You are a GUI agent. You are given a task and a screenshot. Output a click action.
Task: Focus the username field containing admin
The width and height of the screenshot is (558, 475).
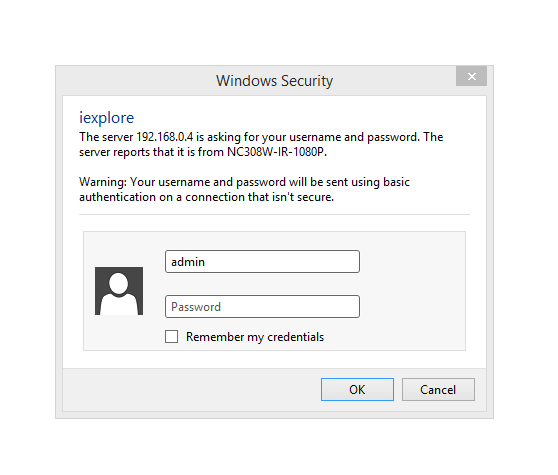pos(262,262)
